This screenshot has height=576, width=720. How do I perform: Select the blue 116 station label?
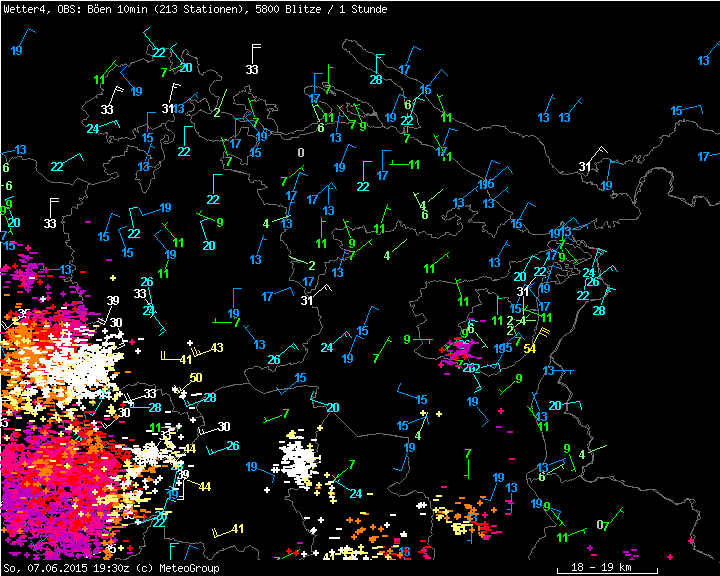coord(486,184)
